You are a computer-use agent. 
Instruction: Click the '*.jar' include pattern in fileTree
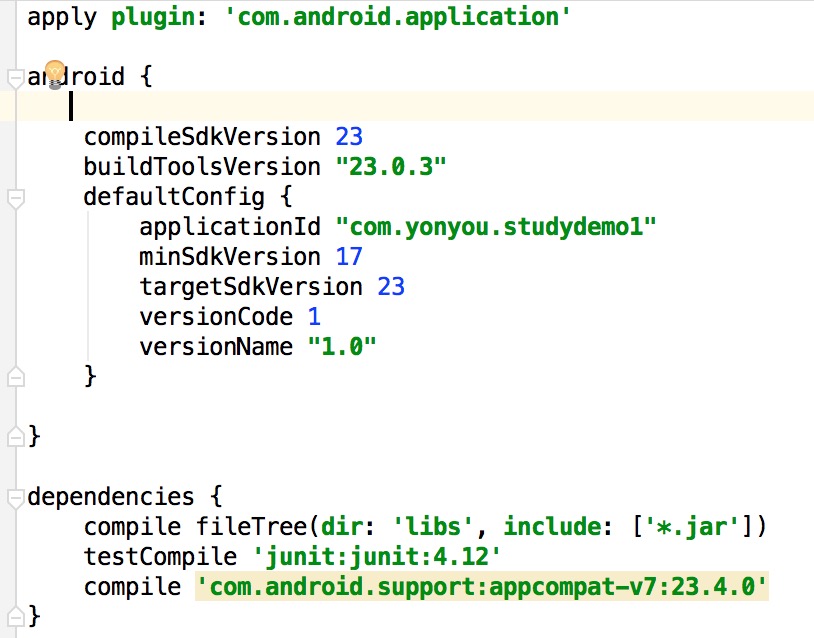690,527
